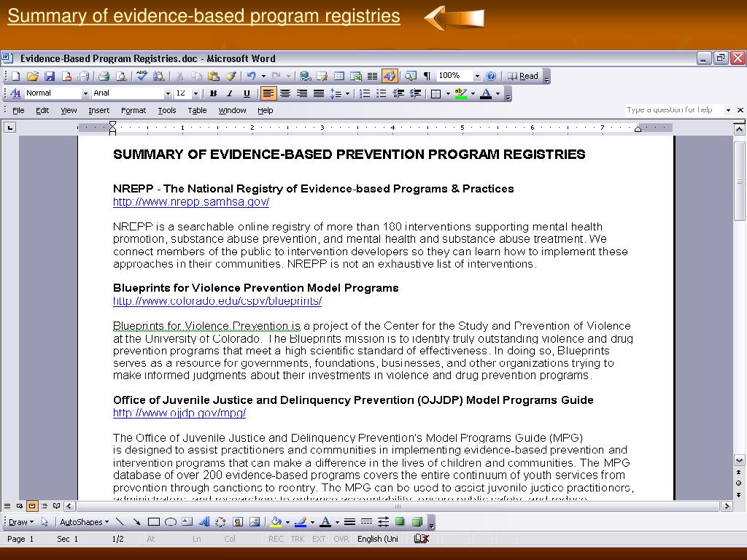747x560 pixels.
Task: Open the Style dropdown showing Normal
Action: click(85, 93)
